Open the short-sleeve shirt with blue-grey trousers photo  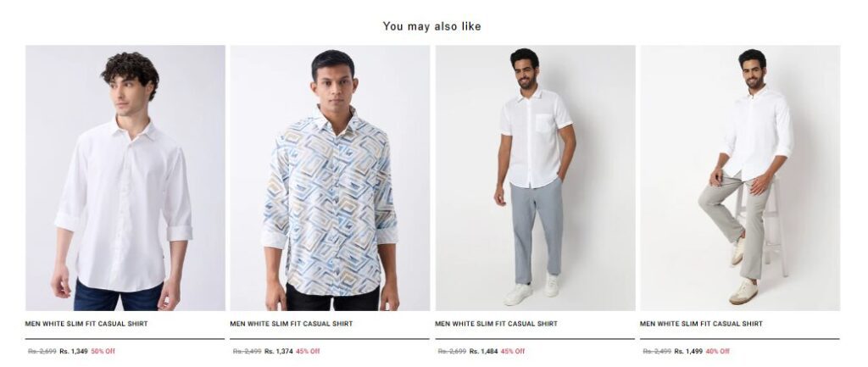tap(536, 178)
